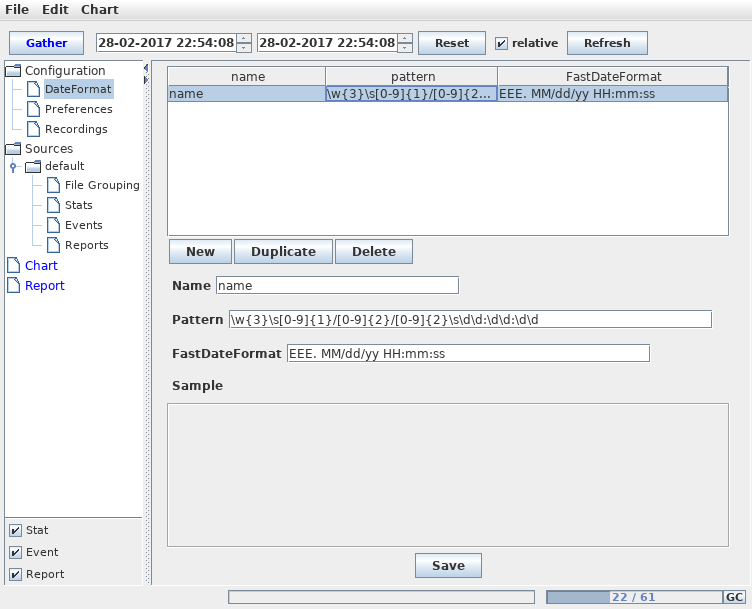Click the New button
Screen dimensions: 752x609
200,252
